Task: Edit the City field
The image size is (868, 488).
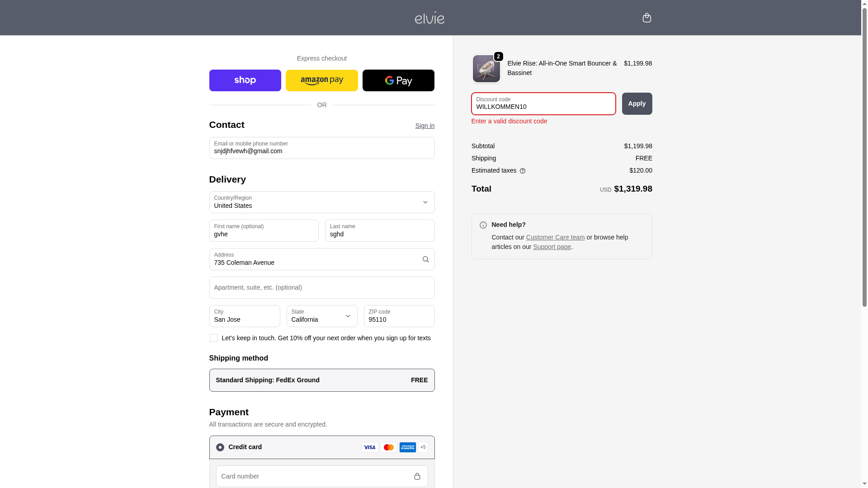Action: (245, 316)
